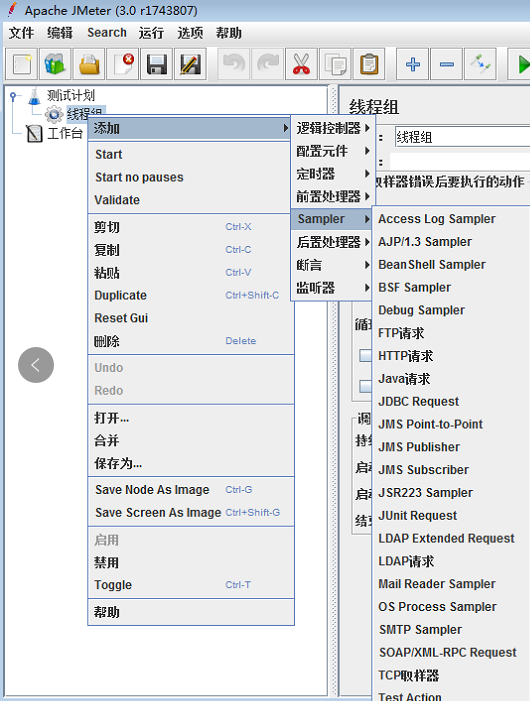Choose 剪切 in context menu
This screenshot has height=701, width=530.
(x=191, y=227)
